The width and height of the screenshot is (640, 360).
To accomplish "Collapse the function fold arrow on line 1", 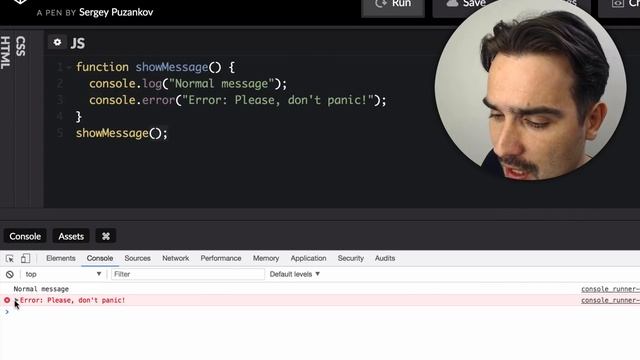I will (69, 67).
